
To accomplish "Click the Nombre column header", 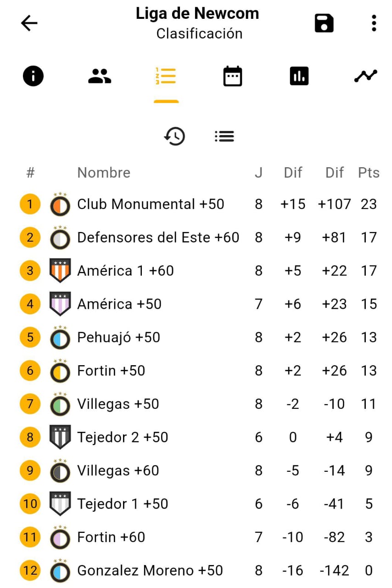I will click(104, 173).
